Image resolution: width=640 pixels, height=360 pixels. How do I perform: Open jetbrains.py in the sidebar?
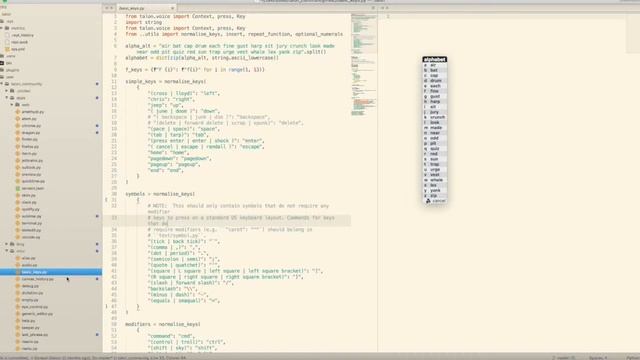[x=32, y=160]
